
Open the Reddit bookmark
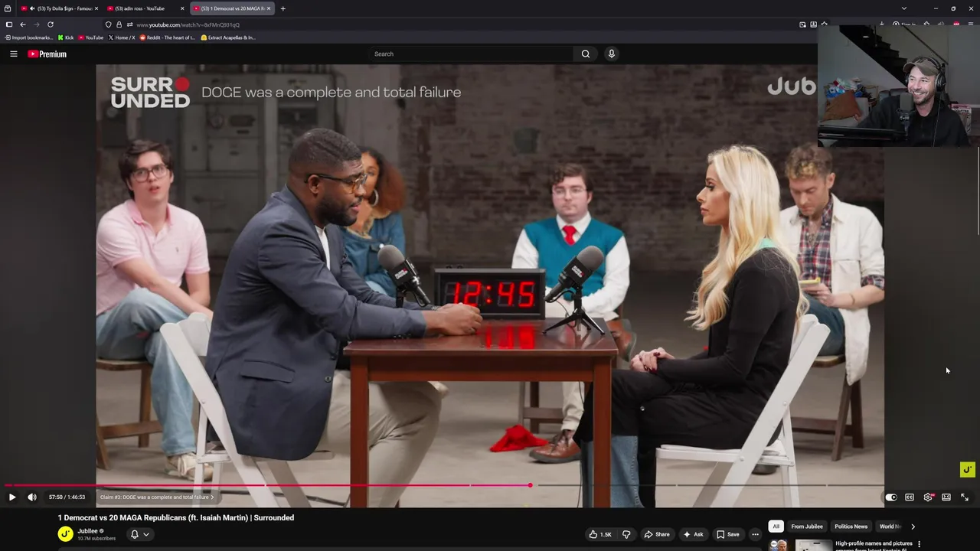pos(167,37)
